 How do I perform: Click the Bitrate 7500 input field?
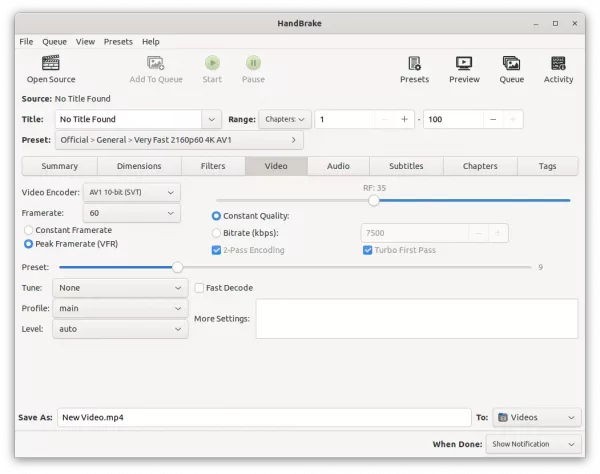pyautogui.click(x=415, y=233)
